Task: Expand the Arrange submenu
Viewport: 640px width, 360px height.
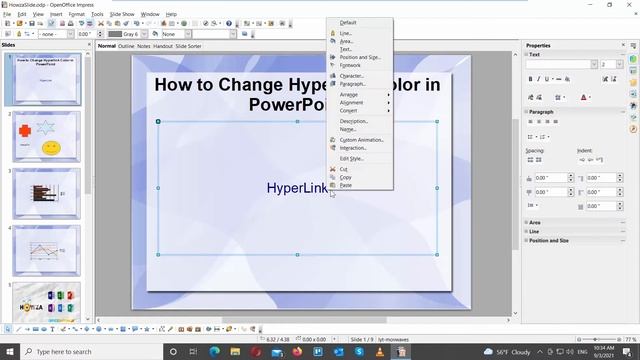Action: click(360, 95)
